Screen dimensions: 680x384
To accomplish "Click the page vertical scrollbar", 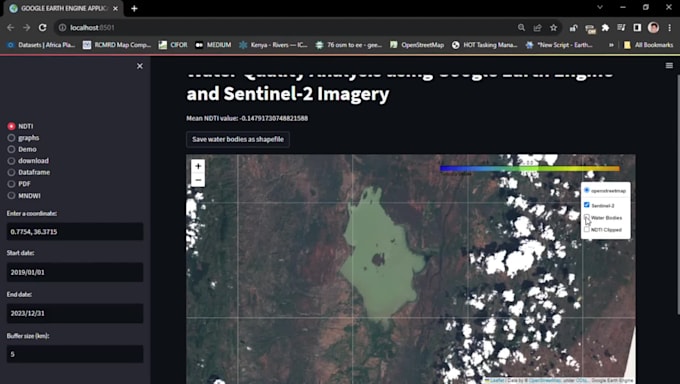I will tap(678, 194).
